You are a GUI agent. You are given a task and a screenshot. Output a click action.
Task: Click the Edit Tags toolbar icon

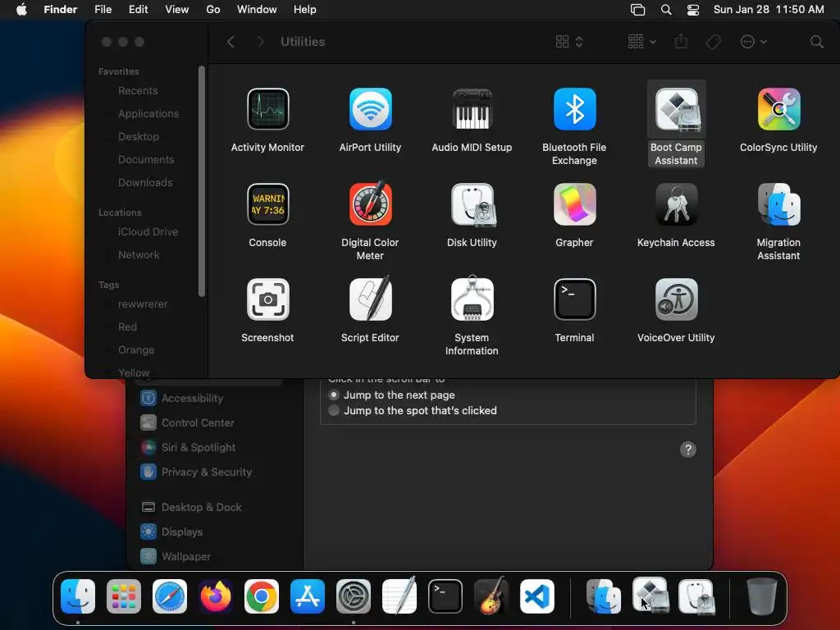point(713,42)
